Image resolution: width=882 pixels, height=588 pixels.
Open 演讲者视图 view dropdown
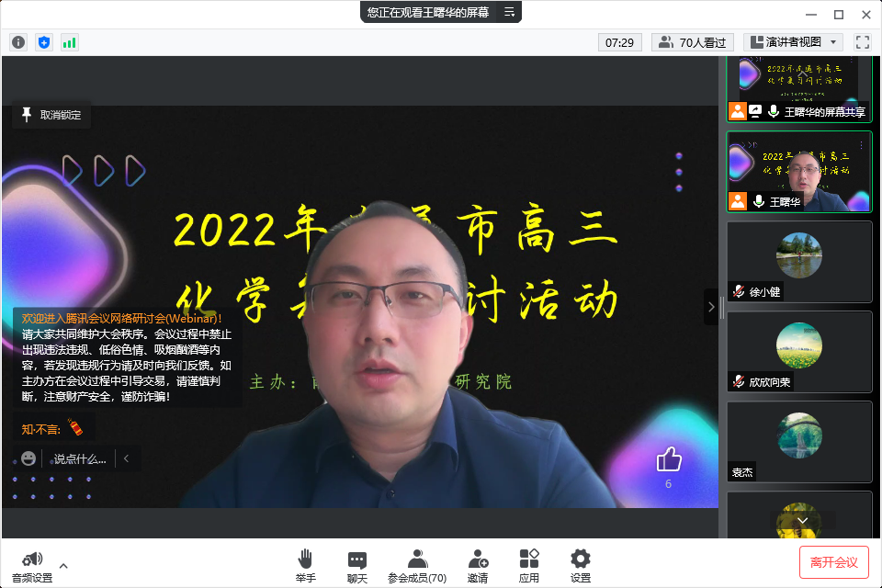[x=793, y=42]
